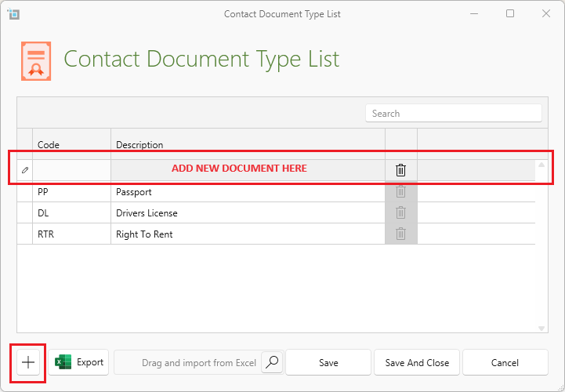The width and height of the screenshot is (565, 392).
Task: Remove the Drivers License row with trash icon
Action: [400, 212]
